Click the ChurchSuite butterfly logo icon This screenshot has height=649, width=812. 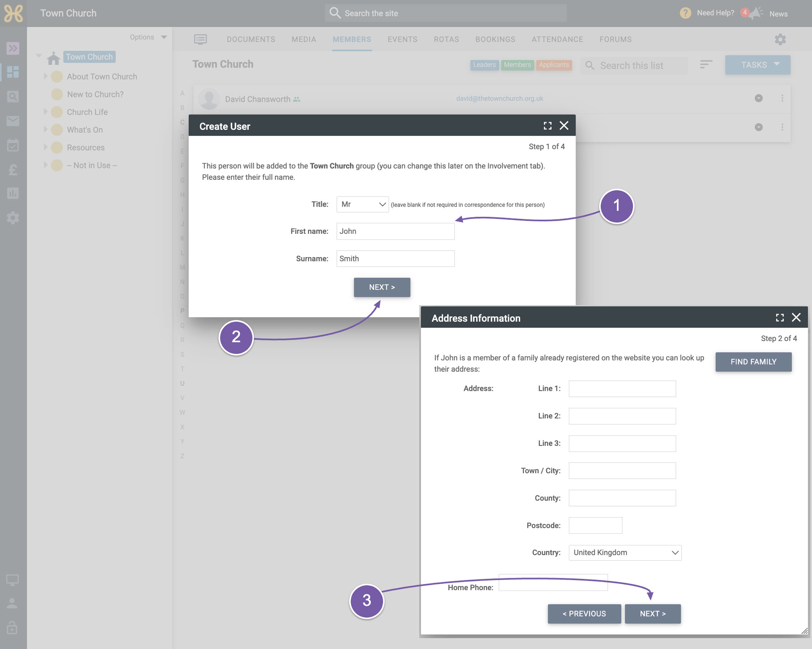click(13, 13)
